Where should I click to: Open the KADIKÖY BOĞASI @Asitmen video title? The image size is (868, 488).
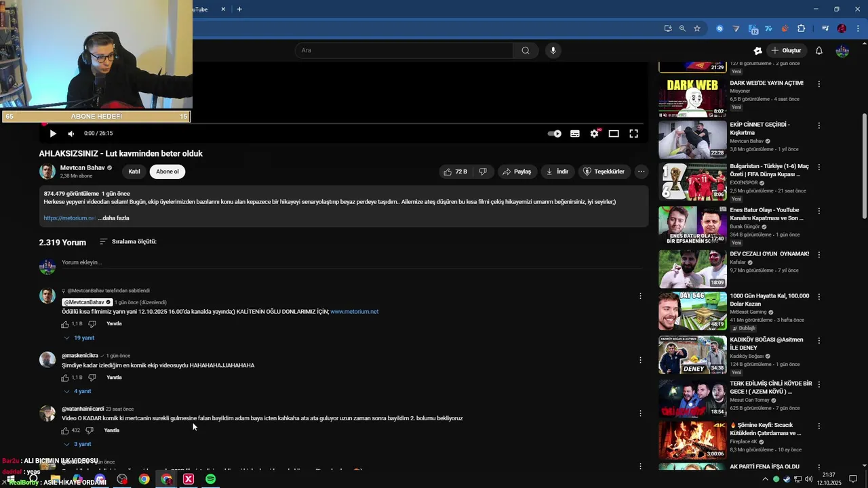767,344
